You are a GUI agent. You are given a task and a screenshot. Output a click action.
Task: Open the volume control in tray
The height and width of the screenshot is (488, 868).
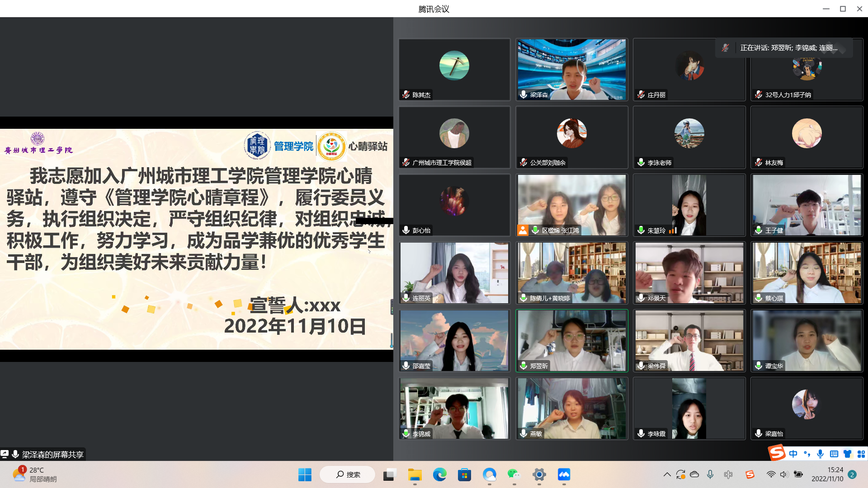pyautogui.click(x=784, y=474)
